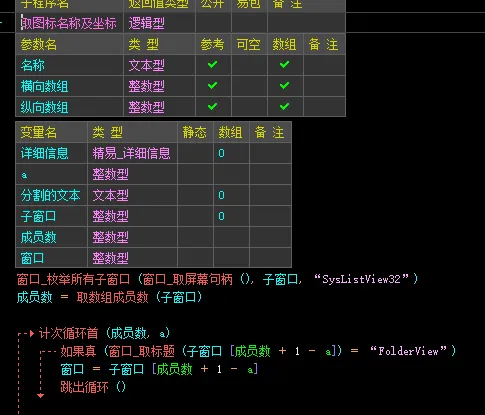
Task: Click "FolderView" string literal
Action: click(408, 351)
